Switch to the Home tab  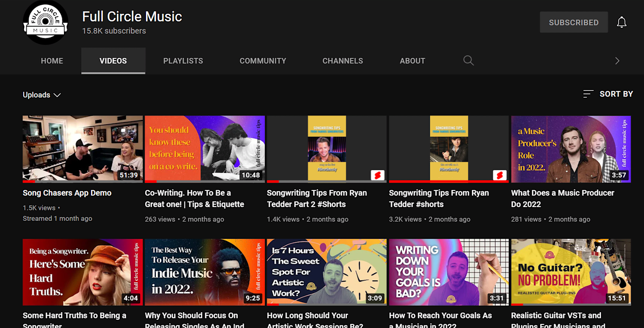52,61
